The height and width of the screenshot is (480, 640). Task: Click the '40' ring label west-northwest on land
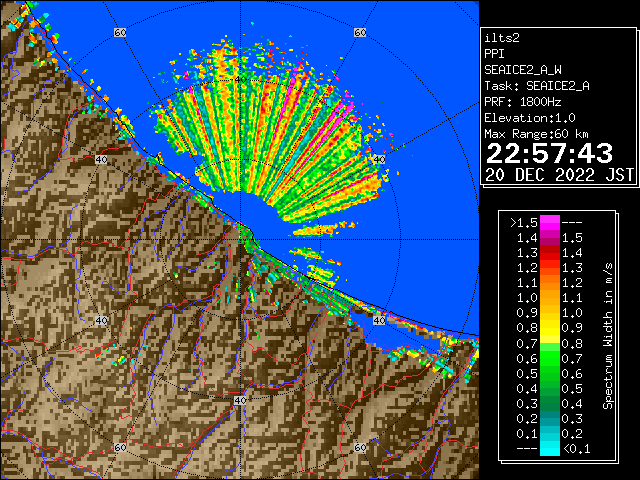[x=101, y=160]
